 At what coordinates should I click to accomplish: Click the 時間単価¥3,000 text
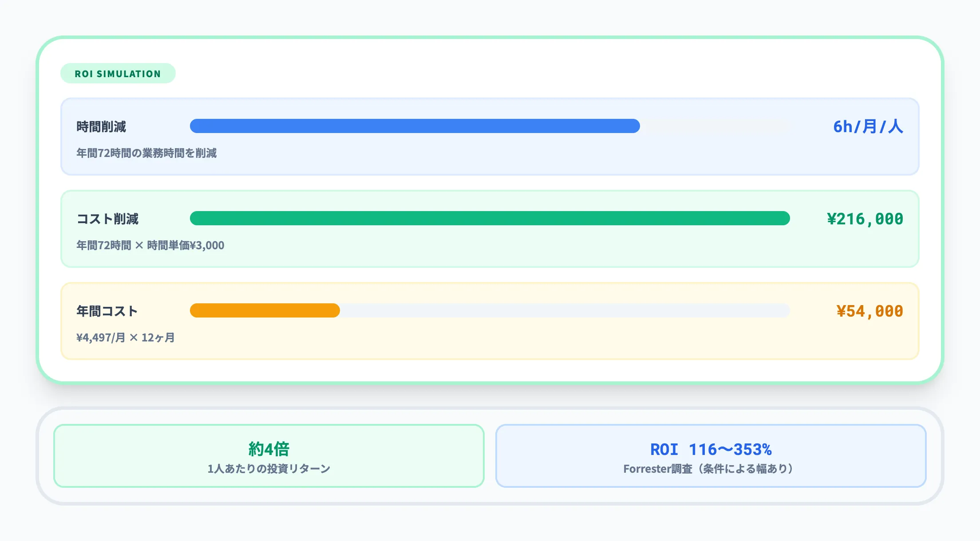[x=186, y=245]
